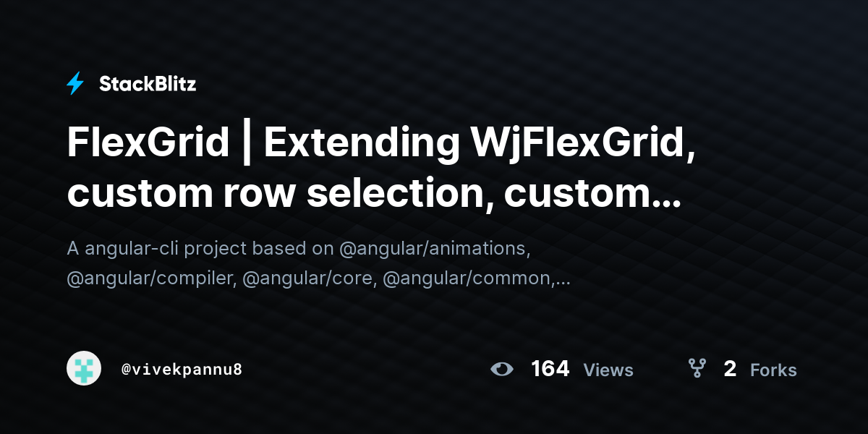Click the fork branch icon
868x434 pixels.
click(x=697, y=369)
